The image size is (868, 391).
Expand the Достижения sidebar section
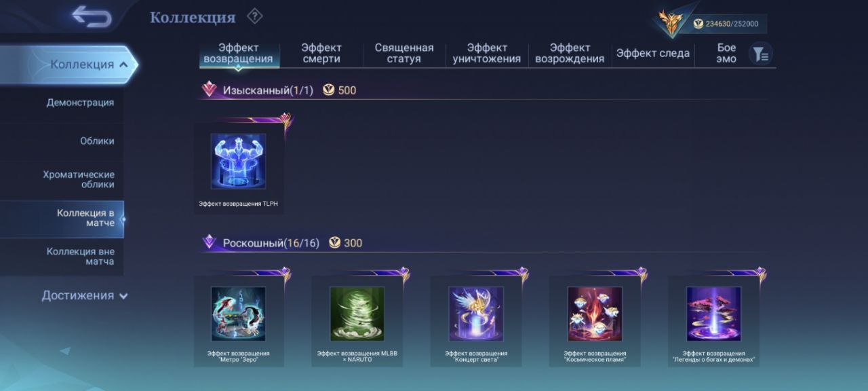point(85,295)
